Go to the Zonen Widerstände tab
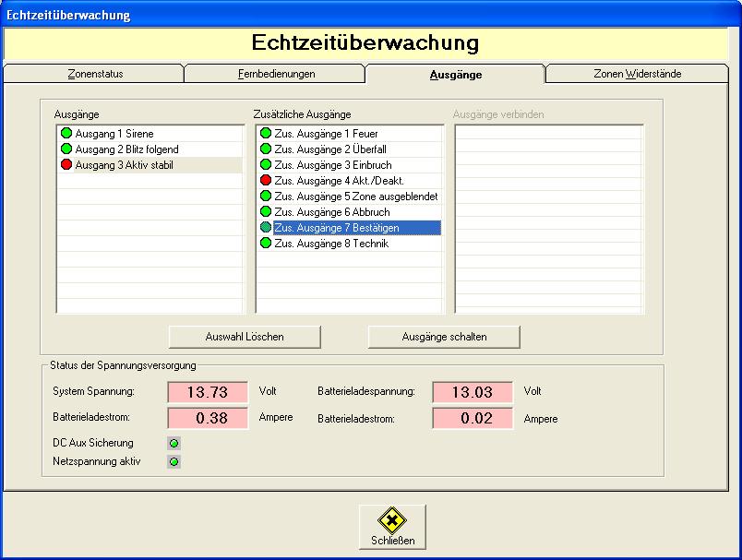 [x=637, y=74]
